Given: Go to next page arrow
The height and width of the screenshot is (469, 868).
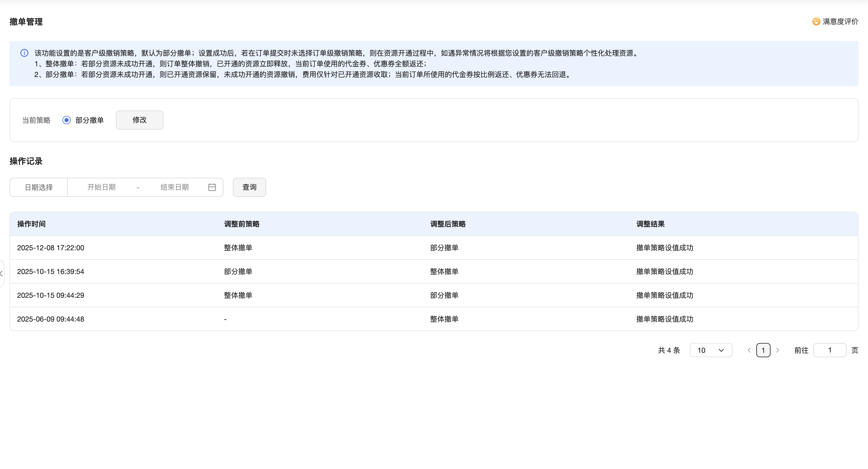Looking at the screenshot, I should [x=778, y=350].
